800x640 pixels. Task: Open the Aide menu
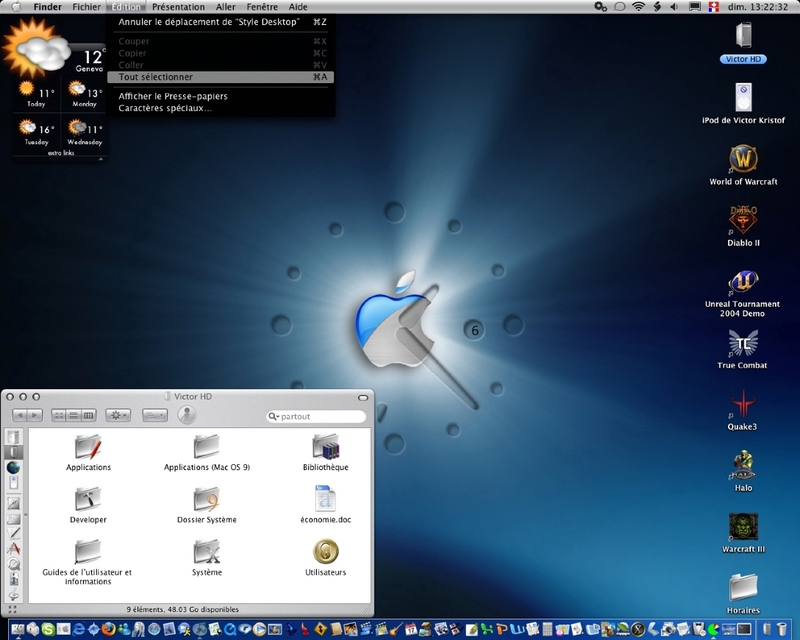point(298,7)
